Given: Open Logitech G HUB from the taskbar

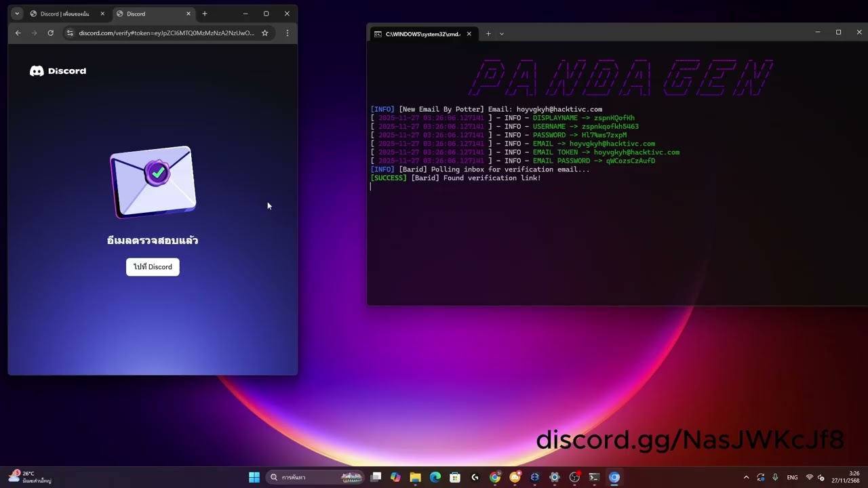Looking at the screenshot, I should click(475, 477).
